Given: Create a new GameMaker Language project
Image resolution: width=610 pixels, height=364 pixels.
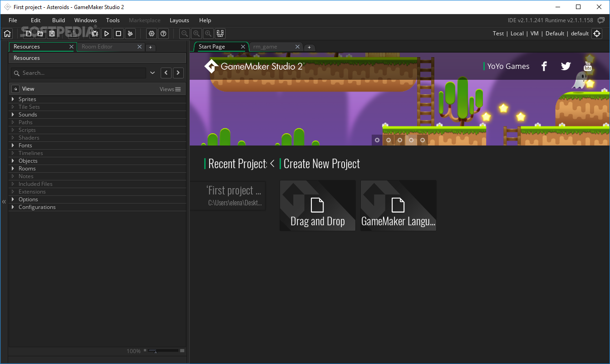Looking at the screenshot, I should [x=398, y=205].
